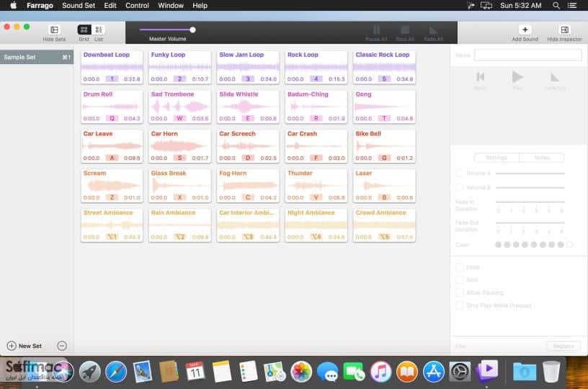
Task: Toggle the Allow Pausing checkbox
Action: pos(460,292)
